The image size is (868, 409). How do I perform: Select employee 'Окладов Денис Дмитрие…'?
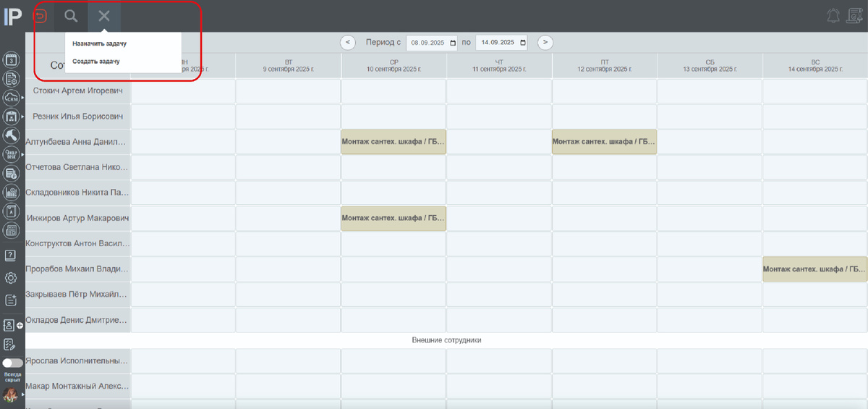[77, 320]
